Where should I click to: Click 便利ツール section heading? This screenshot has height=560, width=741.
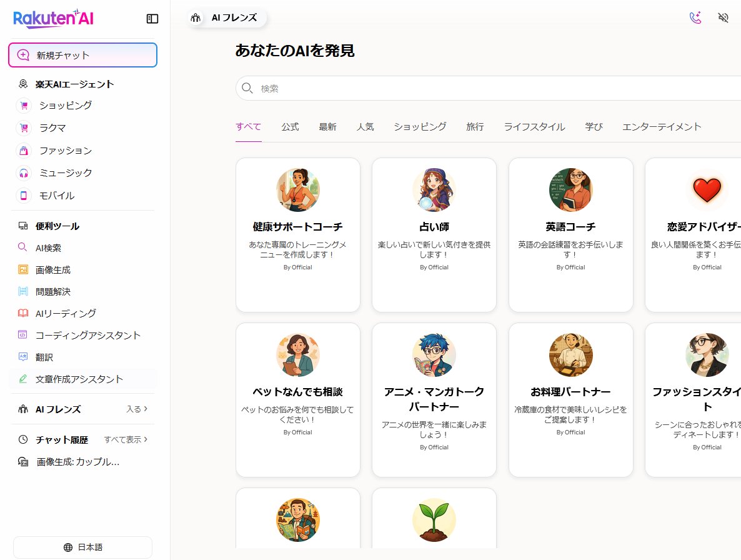pyautogui.click(x=57, y=226)
